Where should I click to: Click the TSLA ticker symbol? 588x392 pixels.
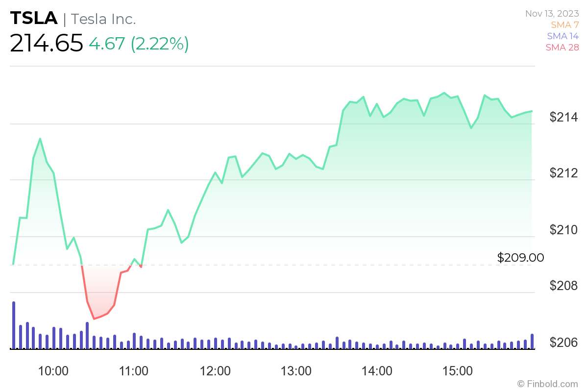pyautogui.click(x=33, y=19)
